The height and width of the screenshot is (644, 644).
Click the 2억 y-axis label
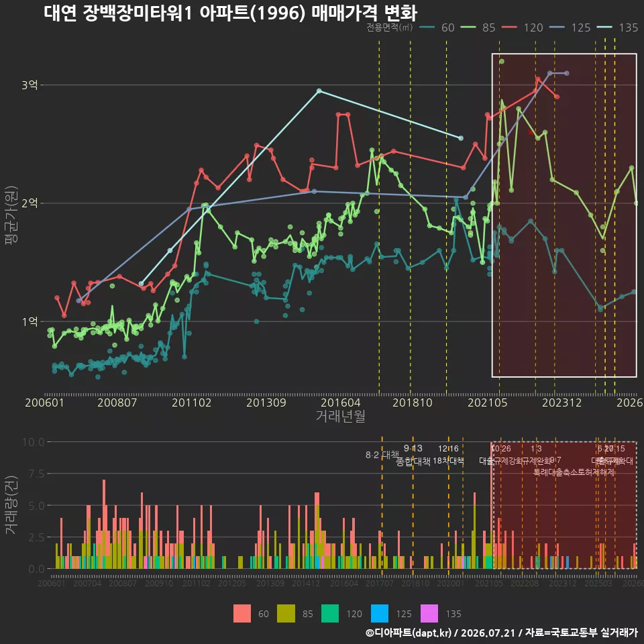[30, 203]
